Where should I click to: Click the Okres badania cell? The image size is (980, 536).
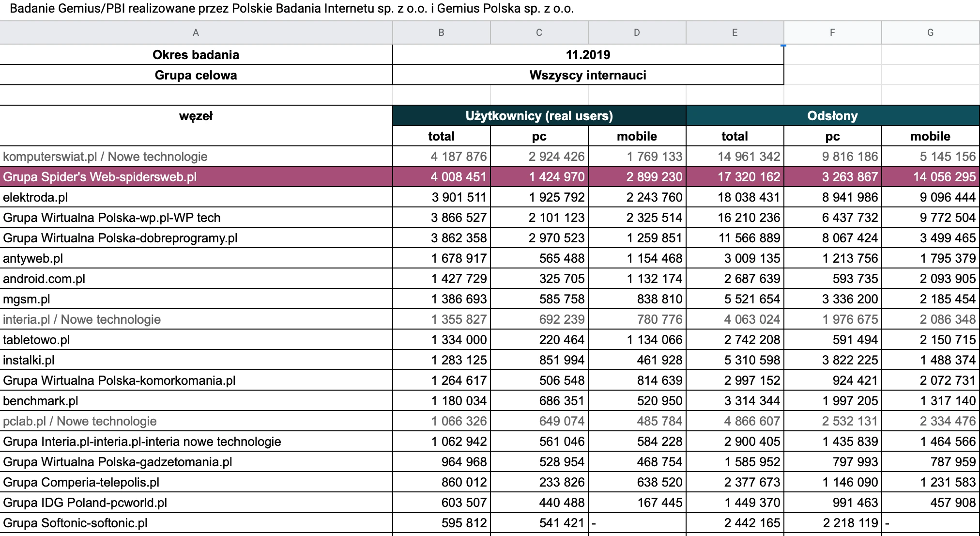point(196,55)
